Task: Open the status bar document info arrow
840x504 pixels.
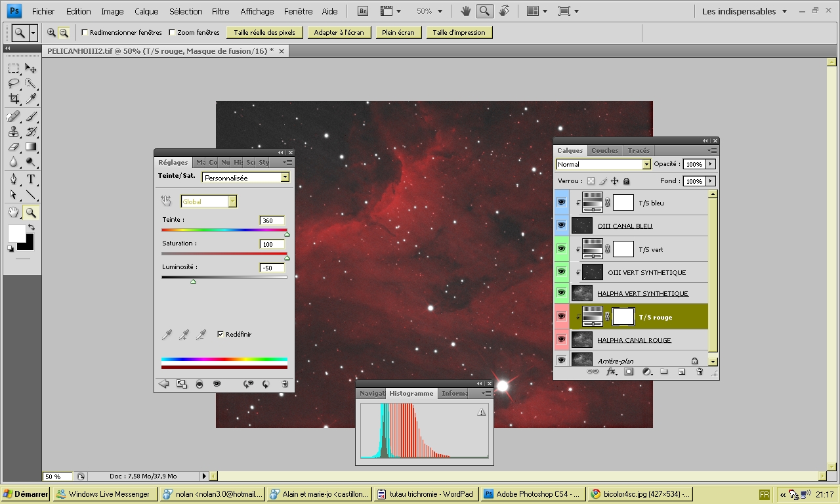Action: pyautogui.click(x=204, y=476)
